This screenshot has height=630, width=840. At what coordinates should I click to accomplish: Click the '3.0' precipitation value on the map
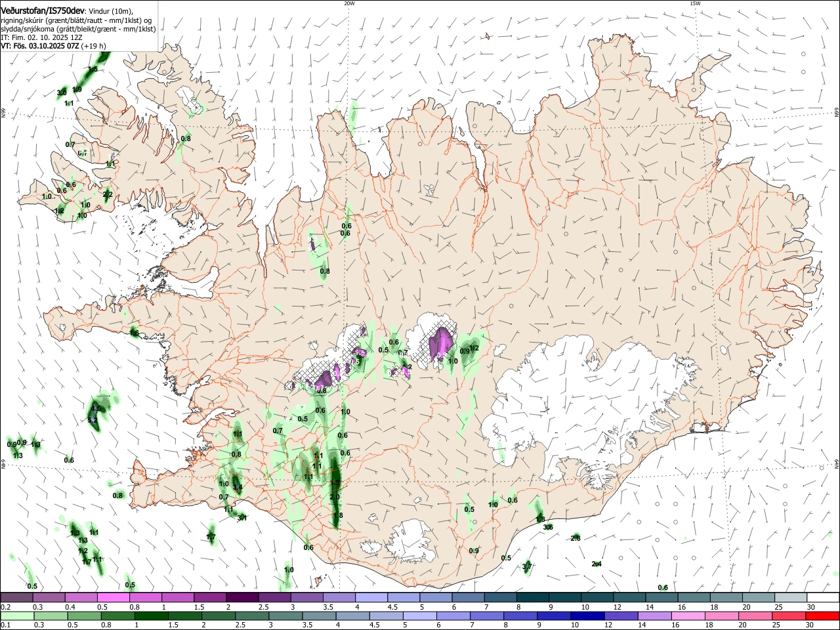62,93
